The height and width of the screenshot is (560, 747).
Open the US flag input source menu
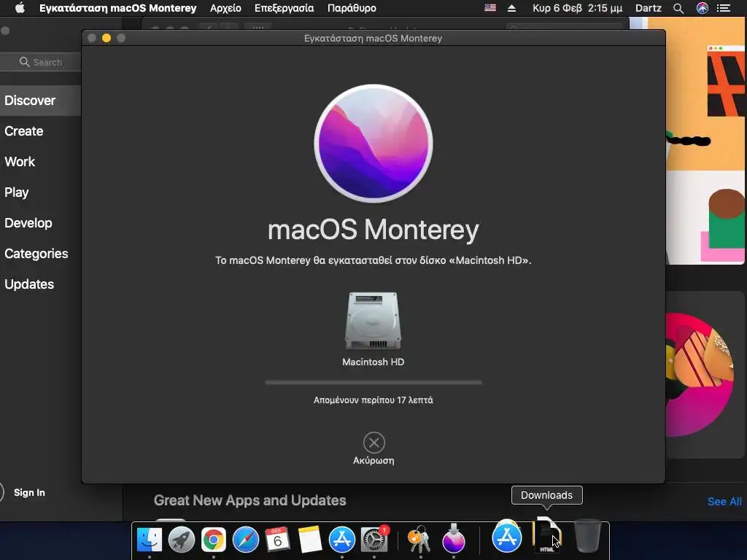point(489,8)
